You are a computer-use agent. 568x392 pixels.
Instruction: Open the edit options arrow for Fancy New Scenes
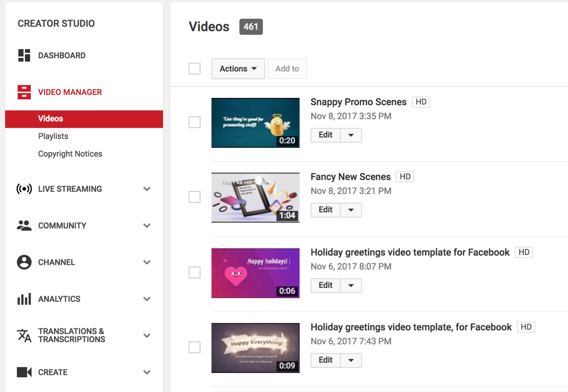[350, 210]
